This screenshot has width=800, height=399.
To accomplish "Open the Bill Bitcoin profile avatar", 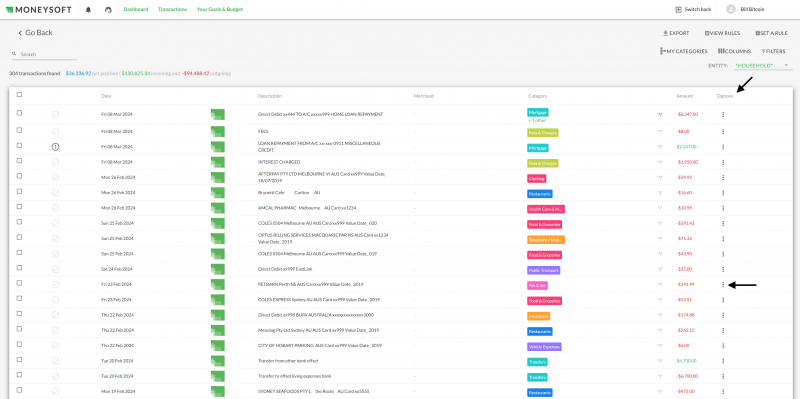I will (731, 9).
